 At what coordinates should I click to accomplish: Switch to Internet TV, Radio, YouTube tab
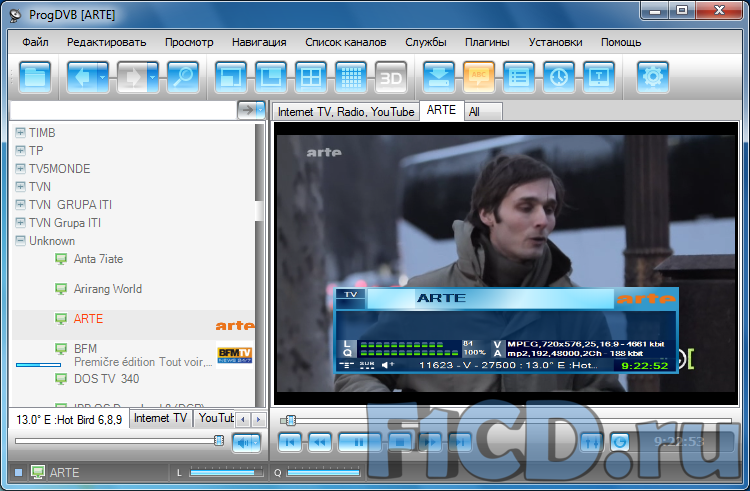pos(346,112)
